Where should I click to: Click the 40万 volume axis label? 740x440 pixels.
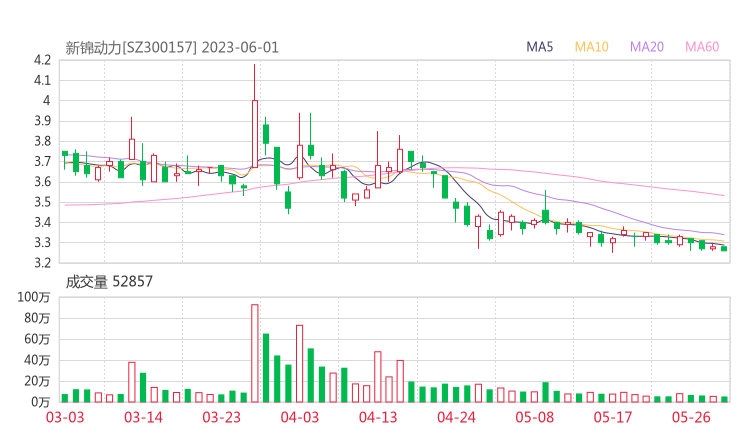(x=37, y=360)
